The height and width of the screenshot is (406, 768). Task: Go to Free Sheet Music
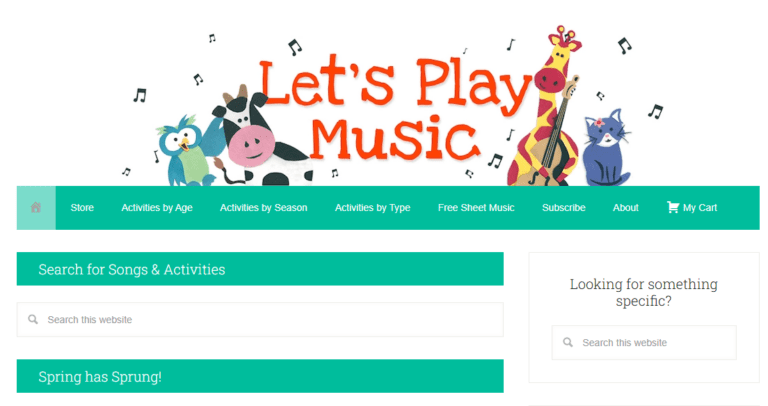[476, 208]
